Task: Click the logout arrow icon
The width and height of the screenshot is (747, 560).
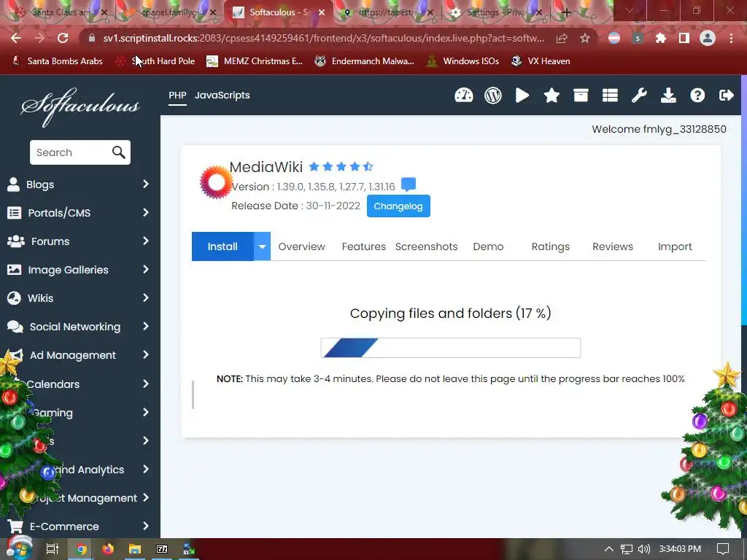Action: coord(727,96)
